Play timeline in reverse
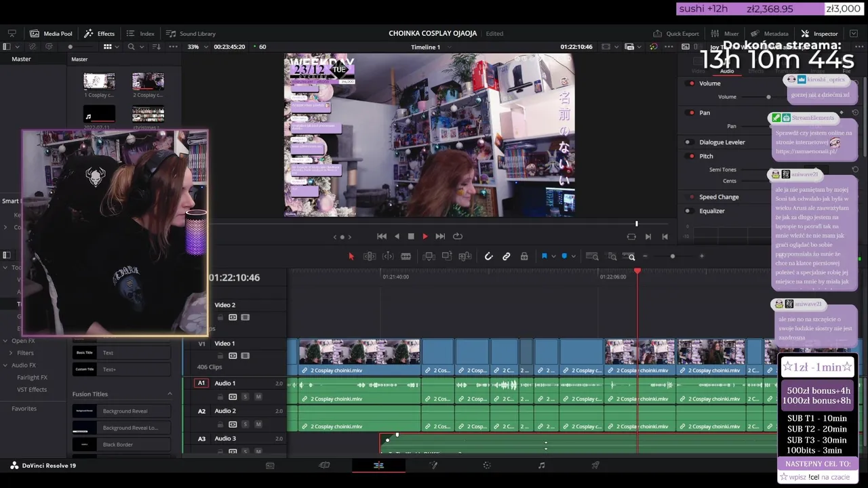The width and height of the screenshot is (868, 488). [x=397, y=236]
